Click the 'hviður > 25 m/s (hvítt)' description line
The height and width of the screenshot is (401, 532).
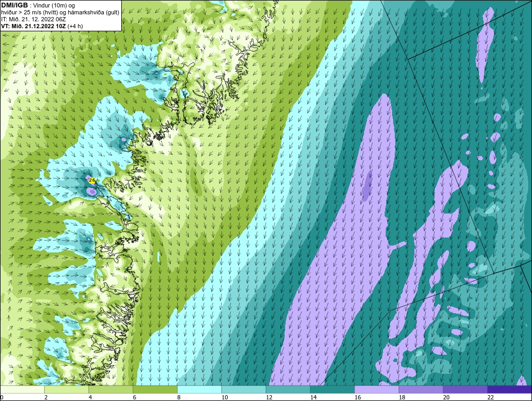[60, 13]
